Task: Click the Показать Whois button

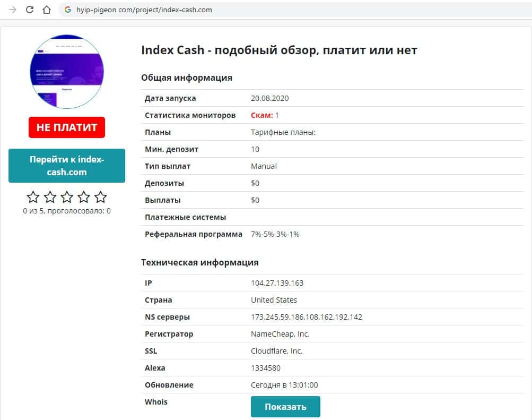Action: click(285, 407)
